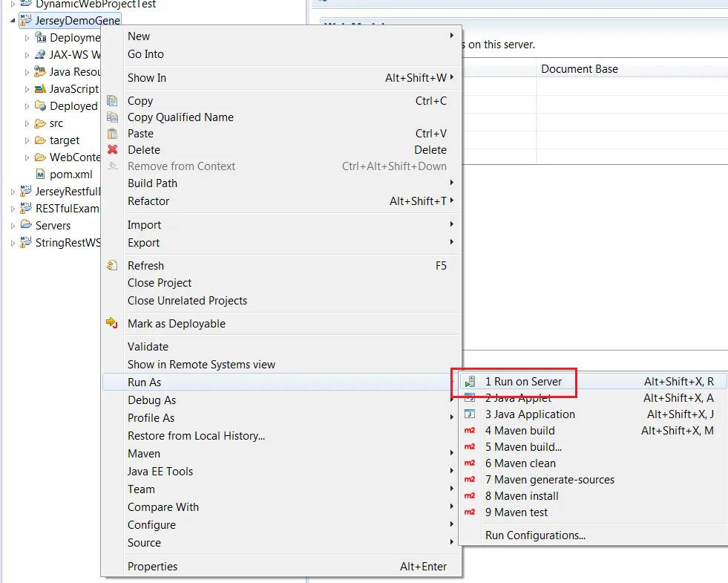Select Export menu entry
The image size is (728, 583).
[x=281, y=243]
